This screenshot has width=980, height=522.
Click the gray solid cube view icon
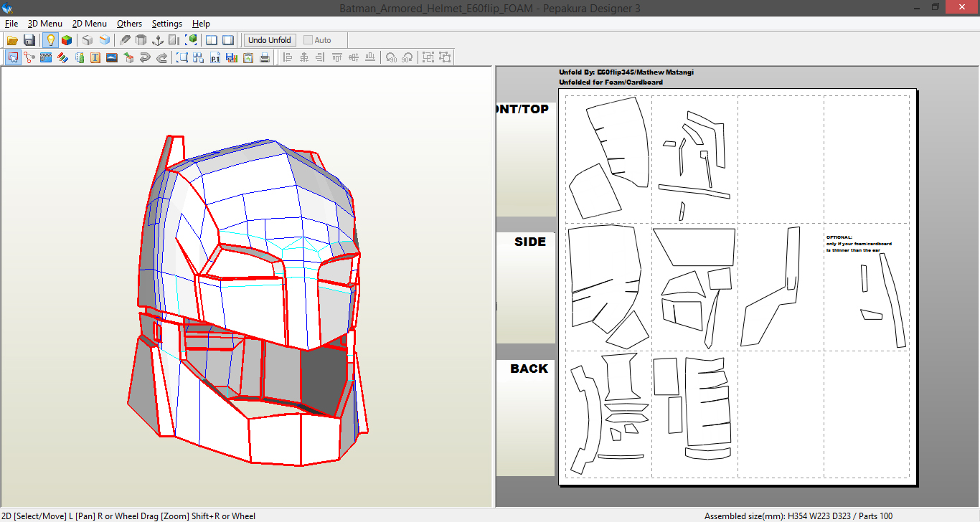tap(88, 40)
